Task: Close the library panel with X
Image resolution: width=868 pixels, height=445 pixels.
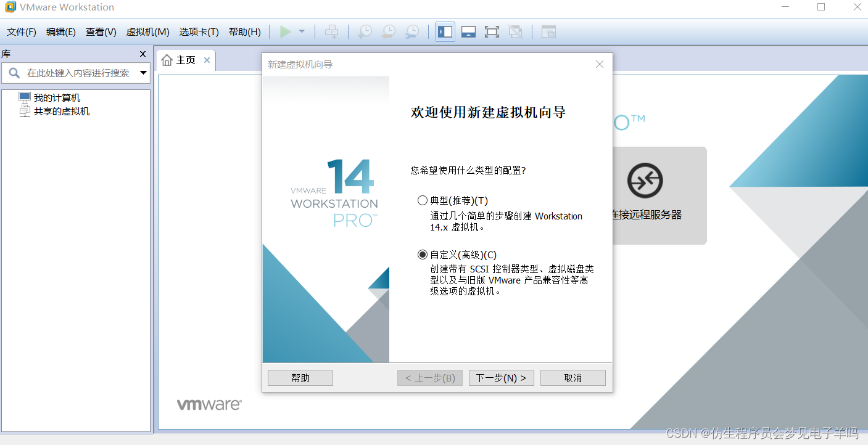Action: tap(143, 54)
